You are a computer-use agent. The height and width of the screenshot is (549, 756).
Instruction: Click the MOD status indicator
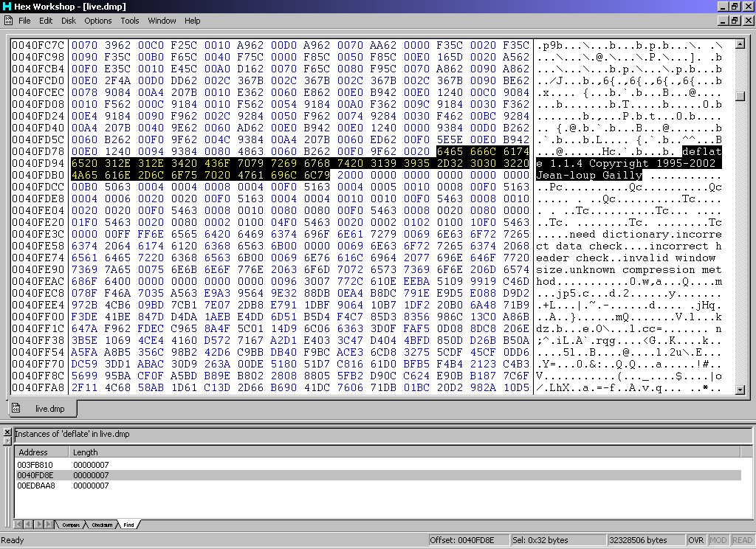pos(718,540)
